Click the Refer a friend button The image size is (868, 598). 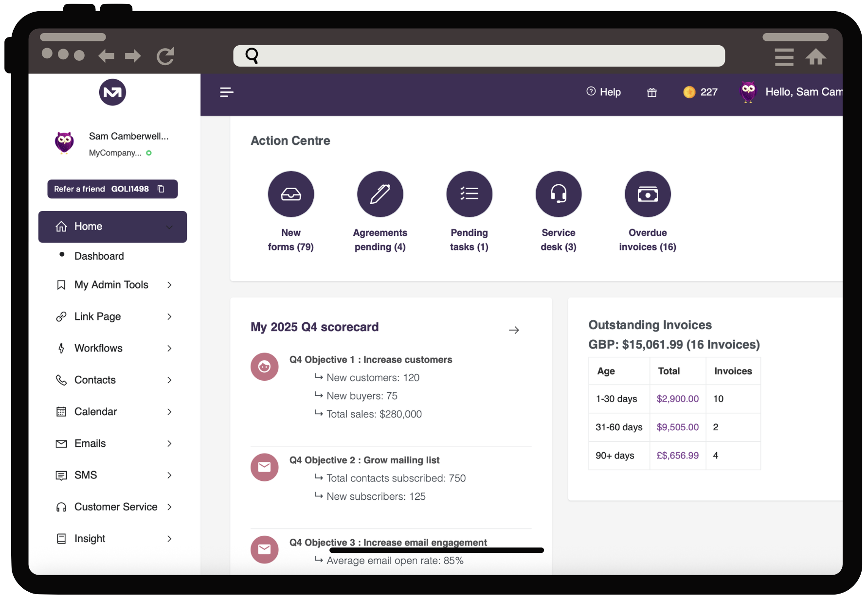(79, 189)
